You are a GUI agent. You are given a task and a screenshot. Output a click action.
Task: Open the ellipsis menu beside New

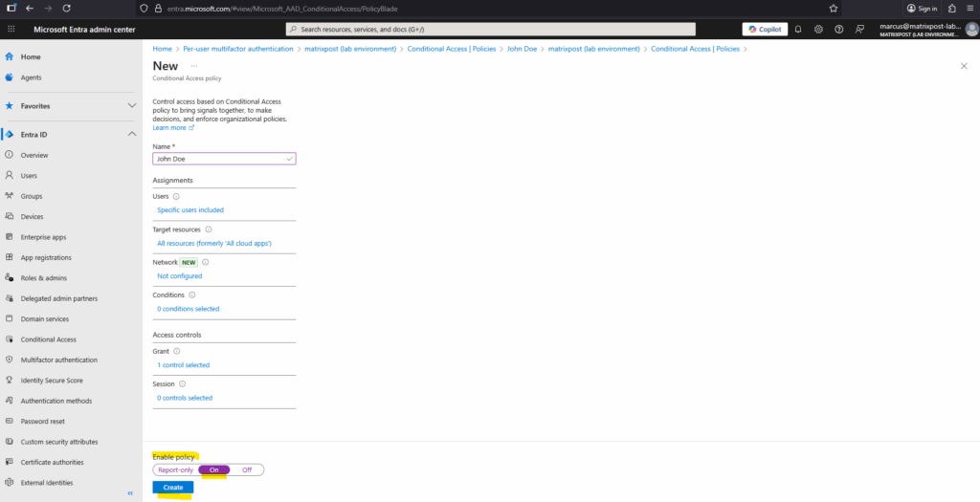(x=193, y=66)
